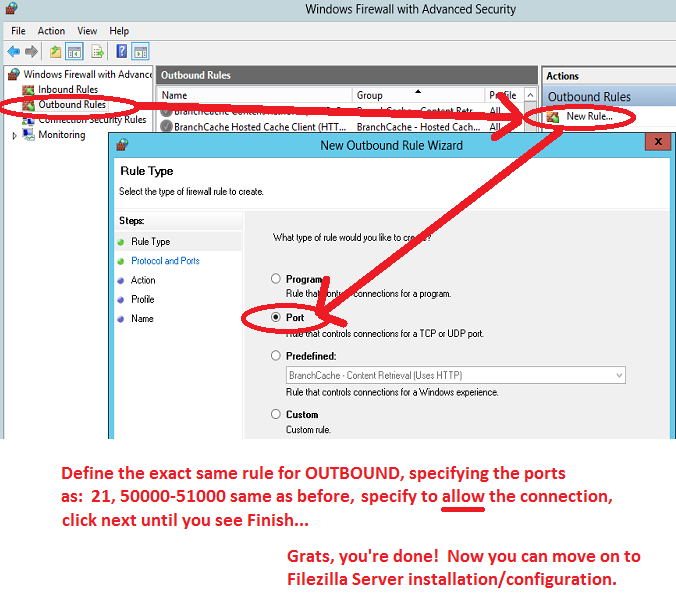This screenshot has height=601, width=676.
Task: Click the BranchCache - Hosted Cach... group cell
Action: 418,127
